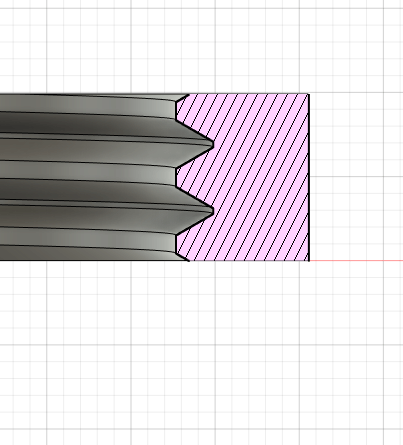Select the middle thread crest flat edge

click(176, 177)
